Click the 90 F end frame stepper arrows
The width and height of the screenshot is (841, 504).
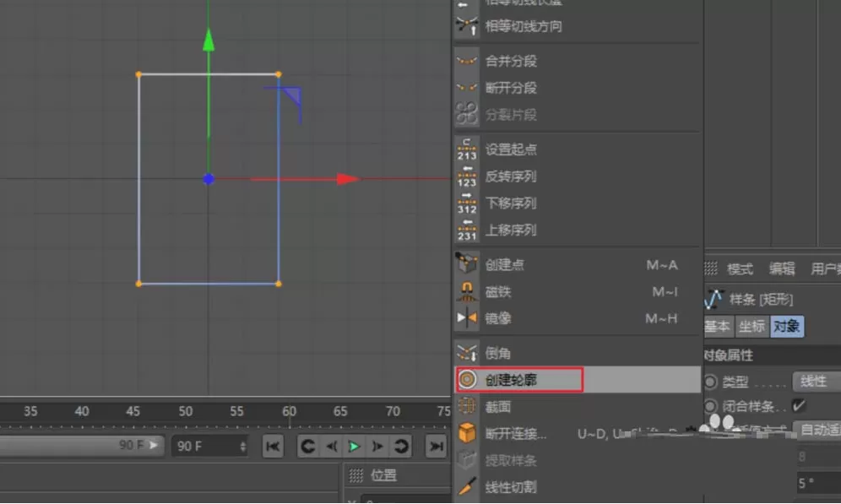pos(243,446)
